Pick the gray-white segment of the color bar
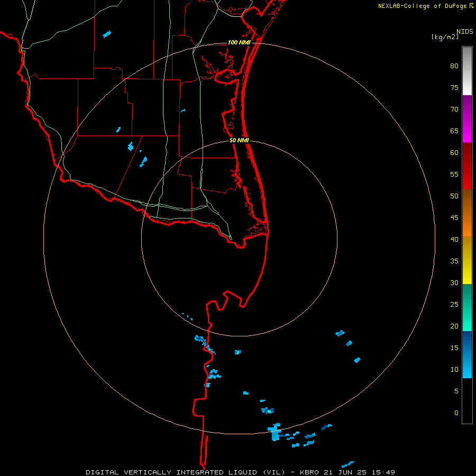The image size is (476, 476). 467,71
